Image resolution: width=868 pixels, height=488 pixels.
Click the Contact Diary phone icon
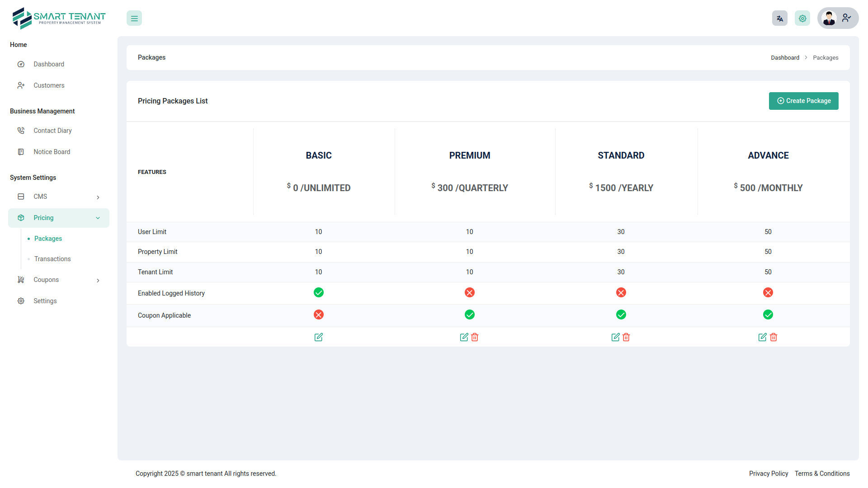[x=21, y=130]
